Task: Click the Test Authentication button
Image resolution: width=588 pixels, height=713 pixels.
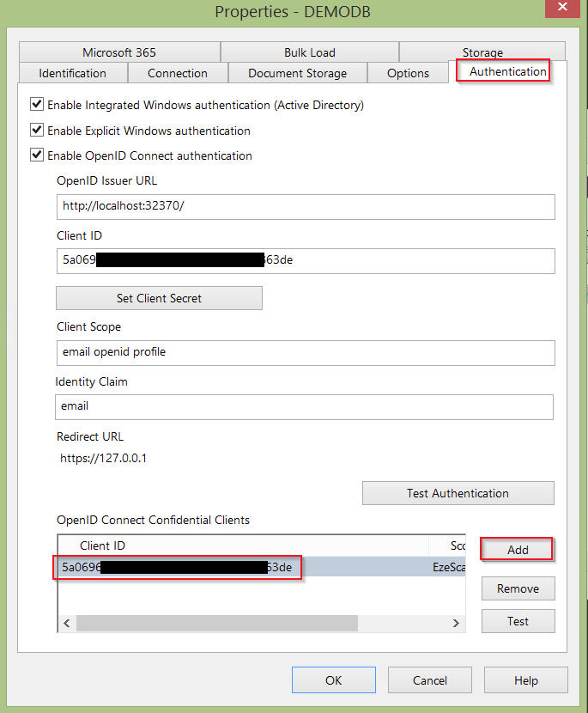Action: pyautogui.click(x=458, y=493)
